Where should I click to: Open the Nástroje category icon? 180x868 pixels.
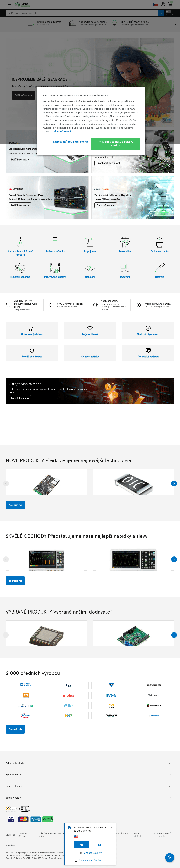coord(159,268)
